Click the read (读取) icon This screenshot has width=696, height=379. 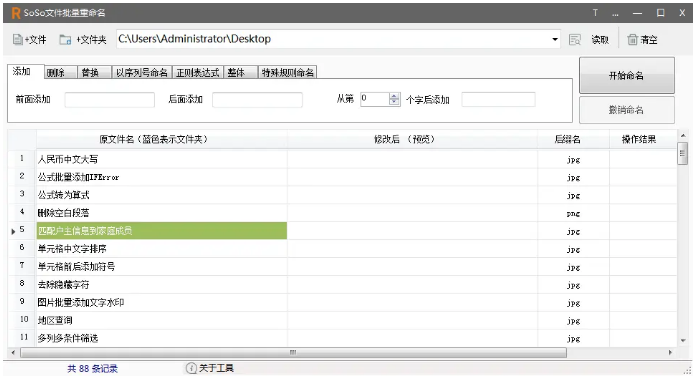[575, 39]
